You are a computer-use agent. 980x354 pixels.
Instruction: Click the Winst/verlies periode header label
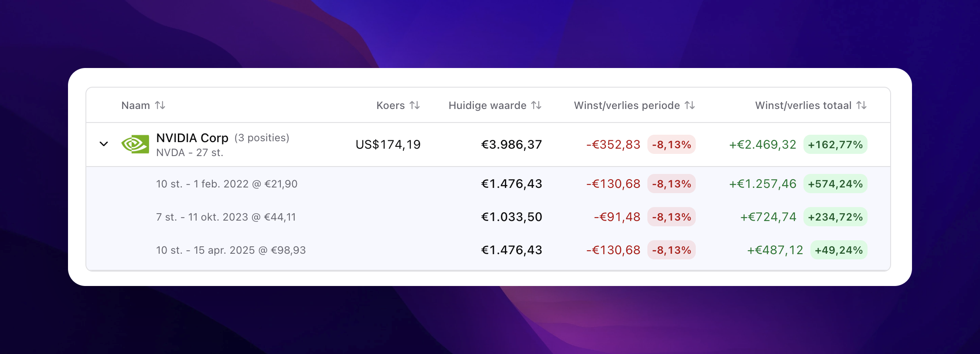626,106
